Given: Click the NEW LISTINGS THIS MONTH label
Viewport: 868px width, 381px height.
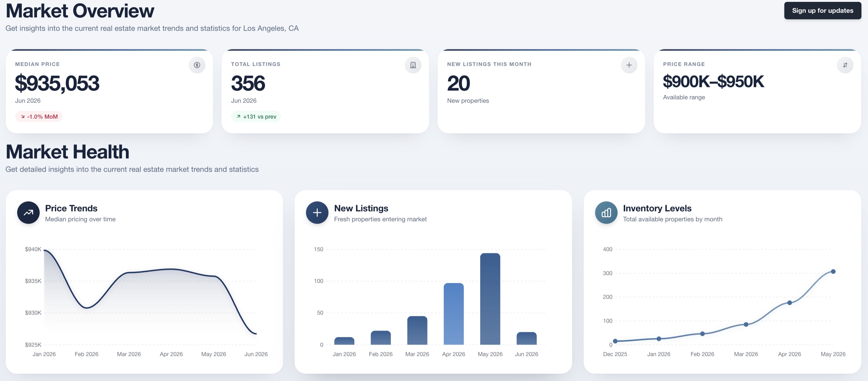Looking at the screenshot, I should [x=489, y=64].
